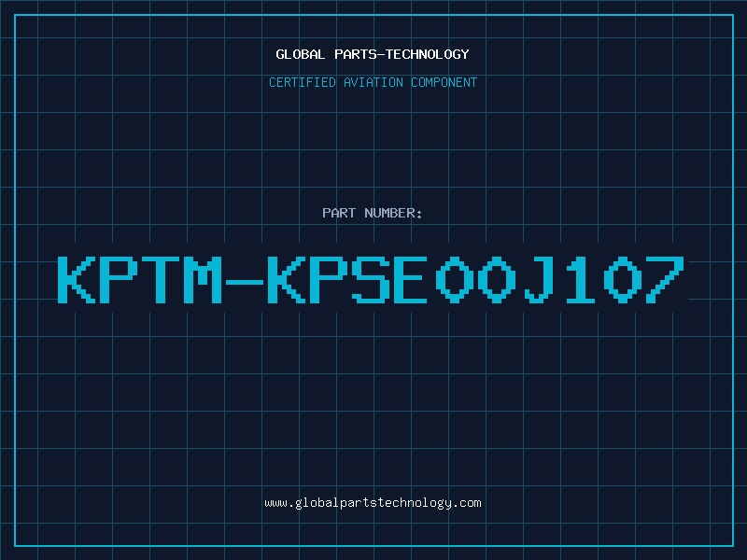
Task: Click the letter J in the part number
Action: [x=540, y=279]
